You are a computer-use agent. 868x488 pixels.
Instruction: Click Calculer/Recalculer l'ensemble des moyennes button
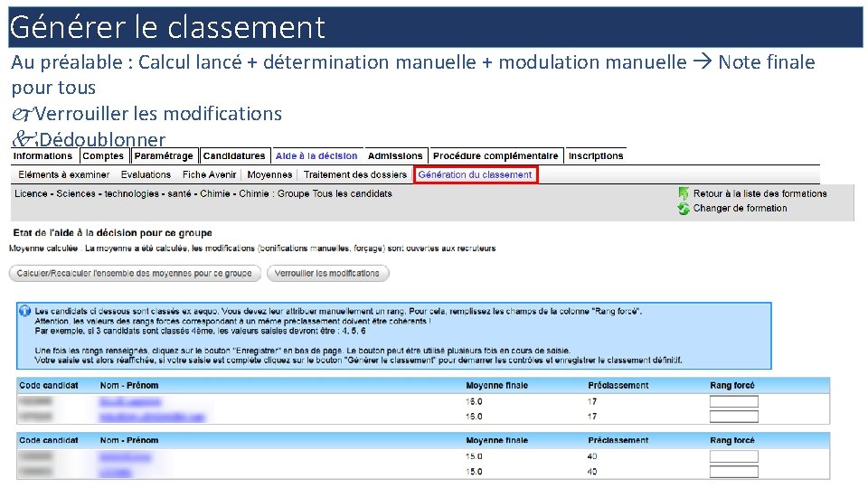click(135, 273)
